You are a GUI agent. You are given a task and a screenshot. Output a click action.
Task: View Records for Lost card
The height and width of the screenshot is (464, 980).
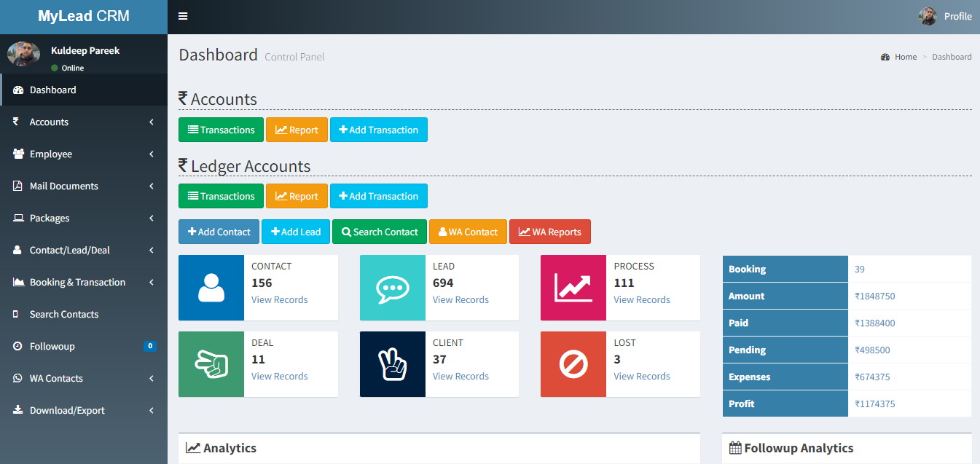pos(642,377)
